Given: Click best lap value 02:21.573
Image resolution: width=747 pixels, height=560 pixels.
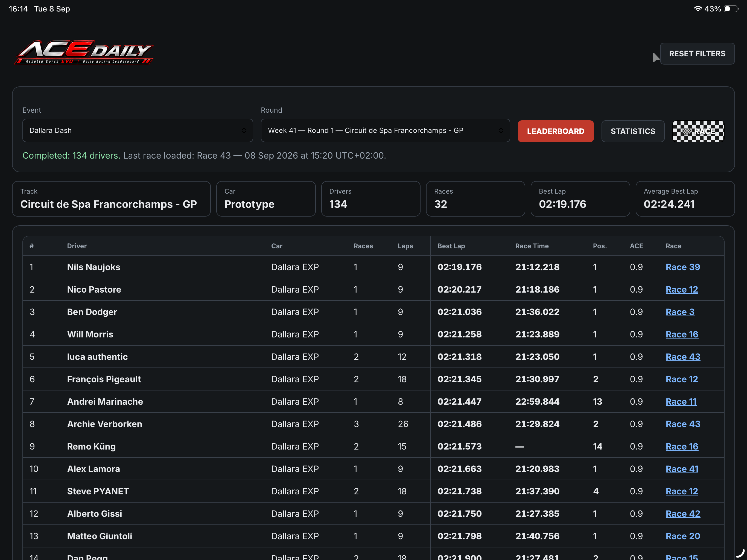Looking at the screenshot, I should tap(460, 447).
